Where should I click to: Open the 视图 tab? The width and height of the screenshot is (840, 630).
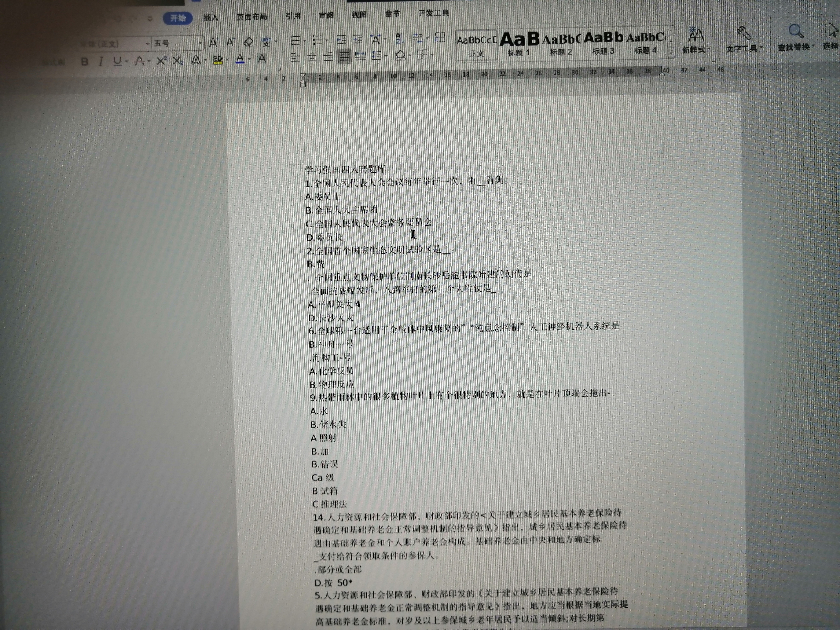[x=359, y=14]
